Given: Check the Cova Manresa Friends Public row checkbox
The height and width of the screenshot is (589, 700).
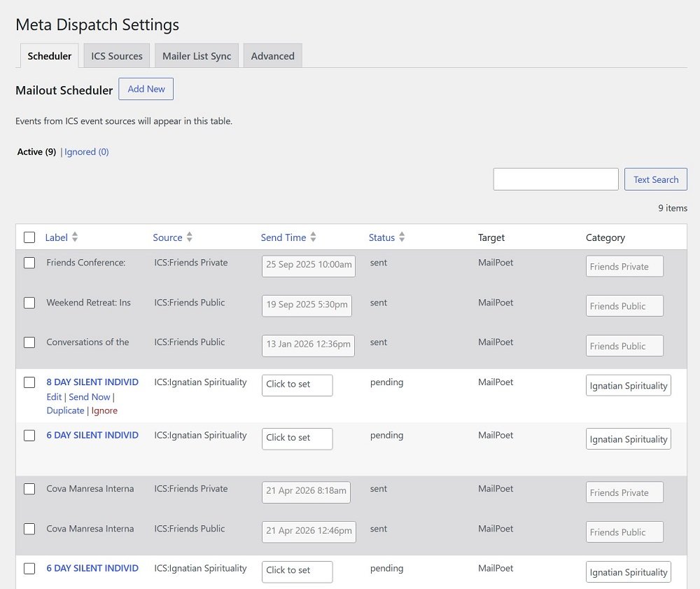Looking at the screenshot, I should (x=29, y=529).
